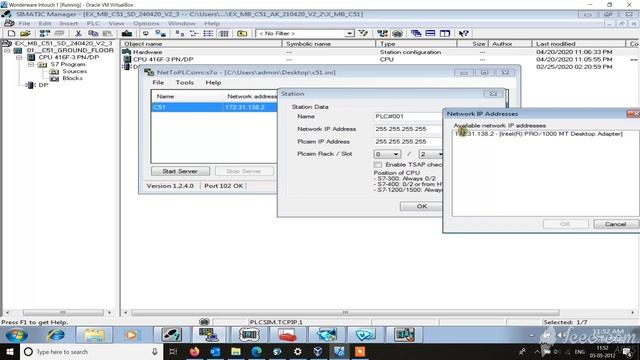Screen dimensions: 640x360
Task: Collapse the 01__C51_GROUND_FLOOR tree node
Action: [7, 51]
